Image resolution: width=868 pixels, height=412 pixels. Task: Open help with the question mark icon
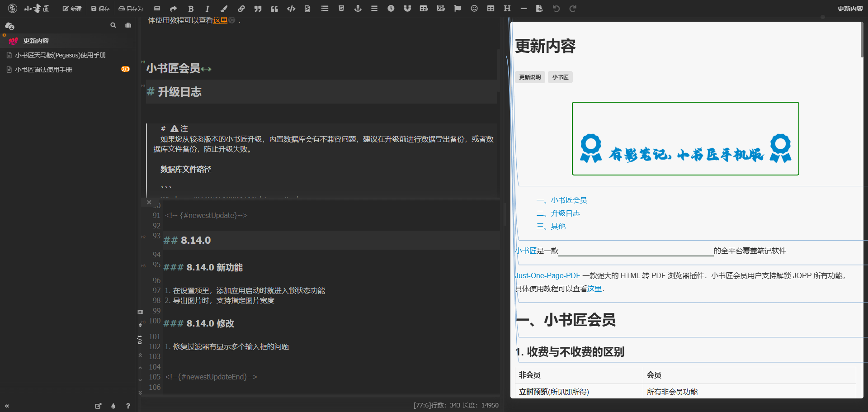(128, 406)
